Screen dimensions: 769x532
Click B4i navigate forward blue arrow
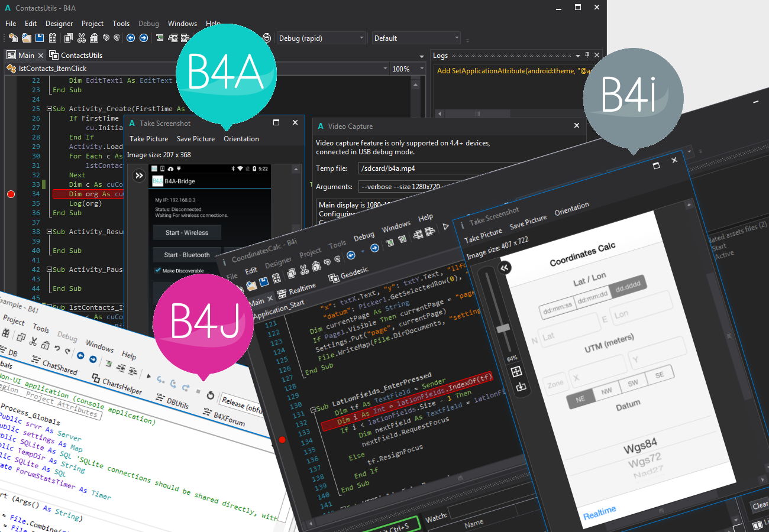[x=374, y=248]
